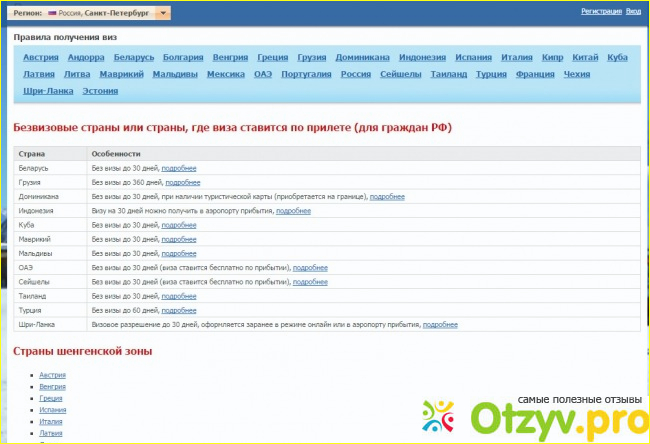The width and height of the screenshot is (650, 444).
Task: Open подробнее for Индонезия
Action: tap(293, 211)
